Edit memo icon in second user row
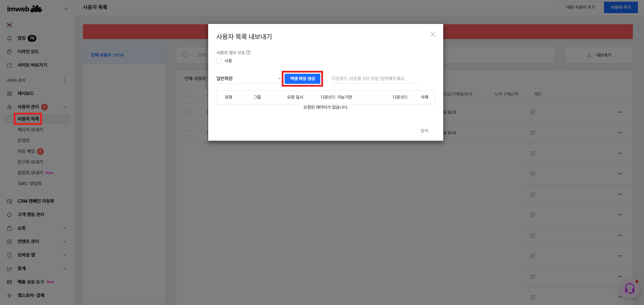Viewport: 644px width, 305px height. coord(533,133)
